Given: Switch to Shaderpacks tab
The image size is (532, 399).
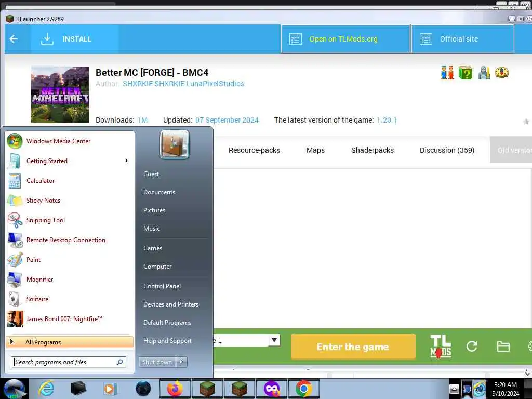Looking at the screenshot, I should click(x=372, y=150).
